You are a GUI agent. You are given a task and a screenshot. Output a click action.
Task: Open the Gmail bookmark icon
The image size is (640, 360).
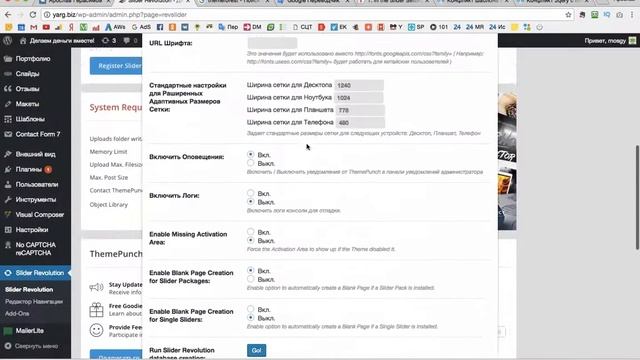pos(33,27)
